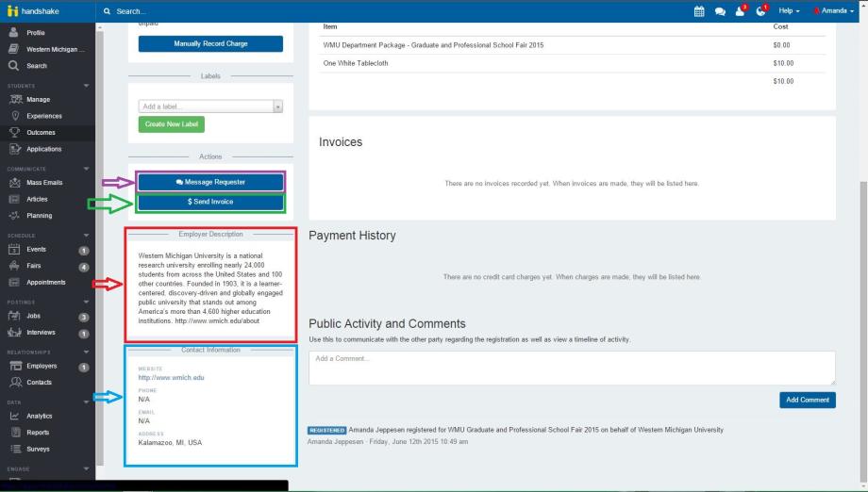Screen dimensions: 868x492
Task: Open Reports in sidebar
Action: tap(30, 433)
